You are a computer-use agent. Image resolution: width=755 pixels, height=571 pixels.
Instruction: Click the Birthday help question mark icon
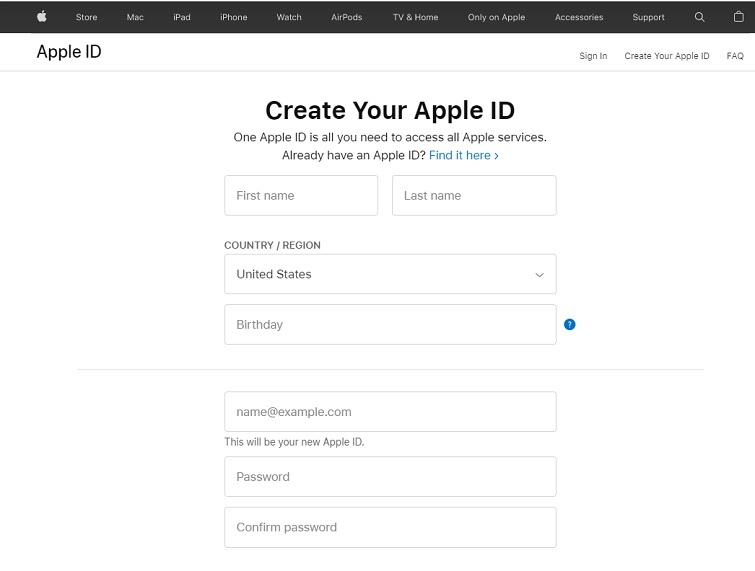[570, 324]
